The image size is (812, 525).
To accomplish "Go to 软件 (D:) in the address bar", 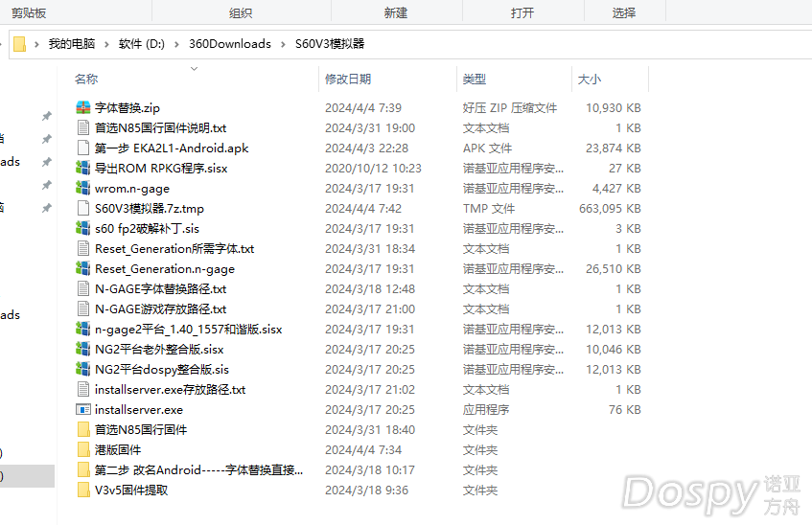I will (x=141, y=44).
